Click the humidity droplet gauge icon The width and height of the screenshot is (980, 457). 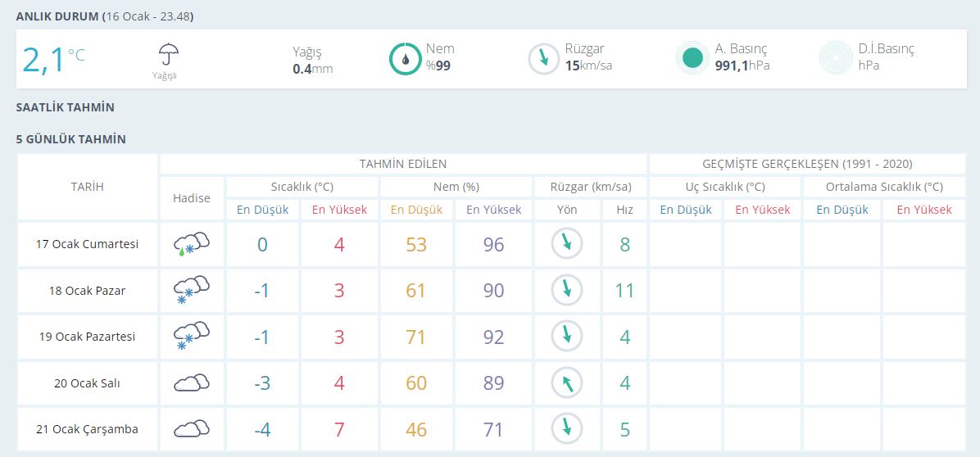[x=405, y=58]
